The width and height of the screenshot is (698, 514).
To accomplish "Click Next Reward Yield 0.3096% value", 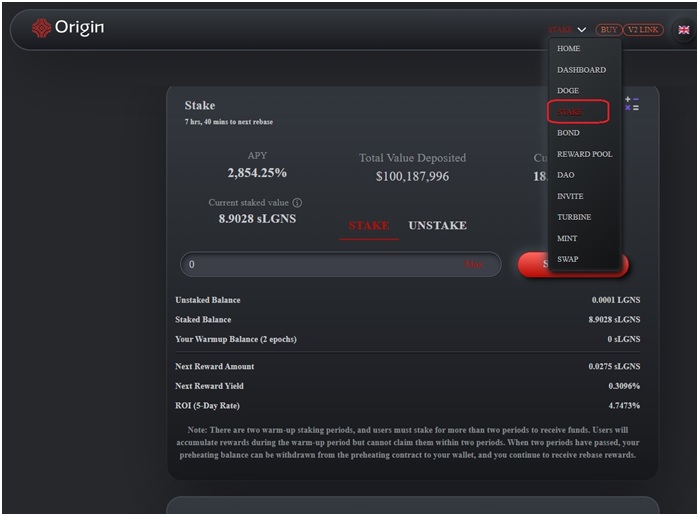I will 624,386.
